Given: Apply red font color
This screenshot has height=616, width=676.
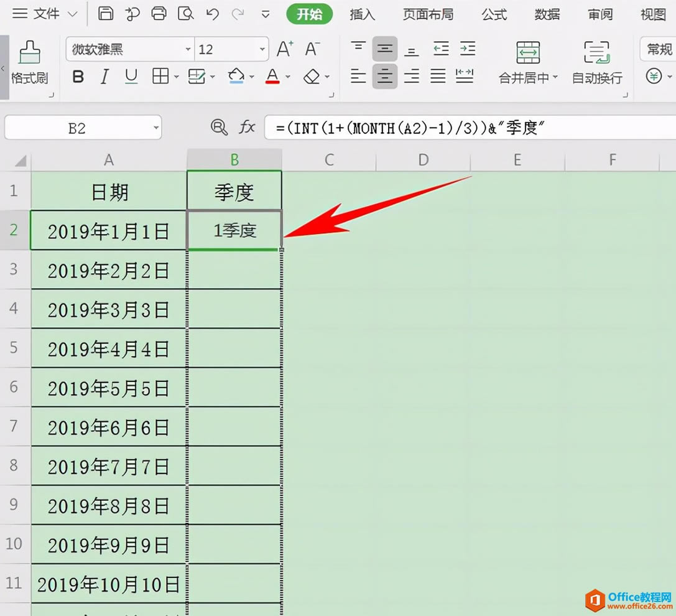Looking at the screenshot, I should click(x=272, y=76).
